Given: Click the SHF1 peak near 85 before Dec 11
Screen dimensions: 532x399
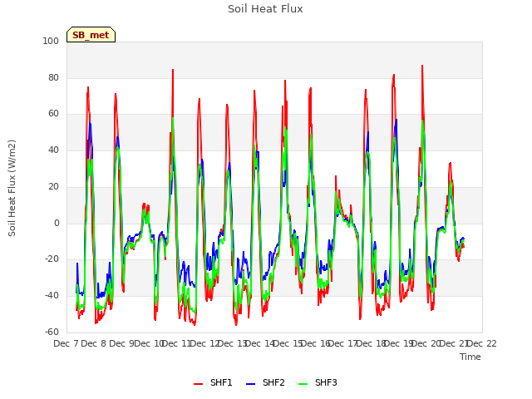Looking at the screenshot, I should 173,70.
